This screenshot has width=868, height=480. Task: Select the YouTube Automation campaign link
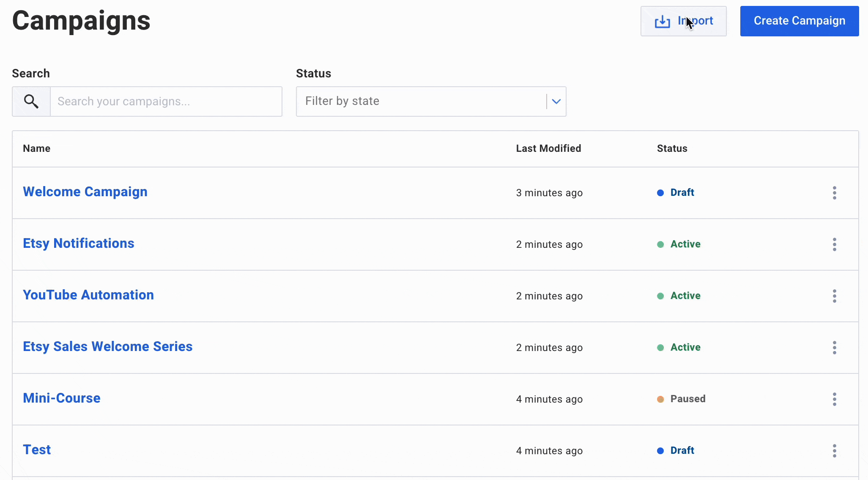88,294
